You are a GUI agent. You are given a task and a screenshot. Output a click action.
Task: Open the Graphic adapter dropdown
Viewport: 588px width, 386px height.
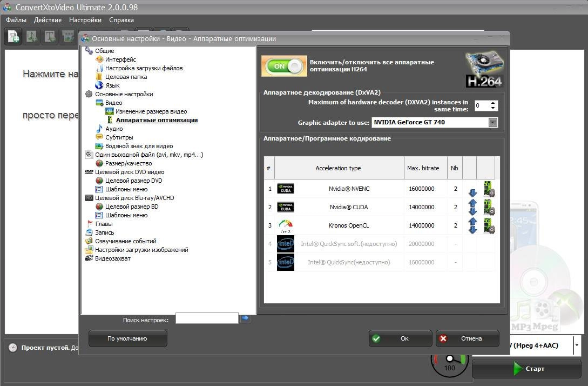click(493, 122)
